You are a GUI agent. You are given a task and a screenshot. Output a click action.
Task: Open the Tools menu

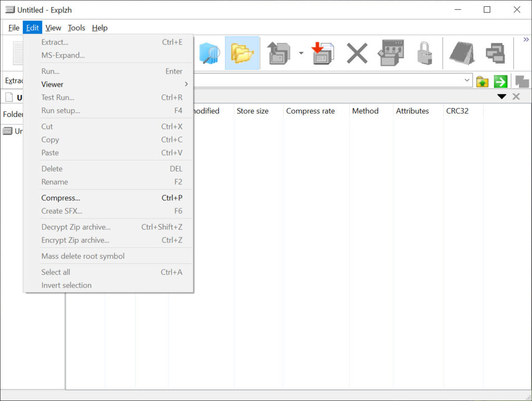[76, 28]
